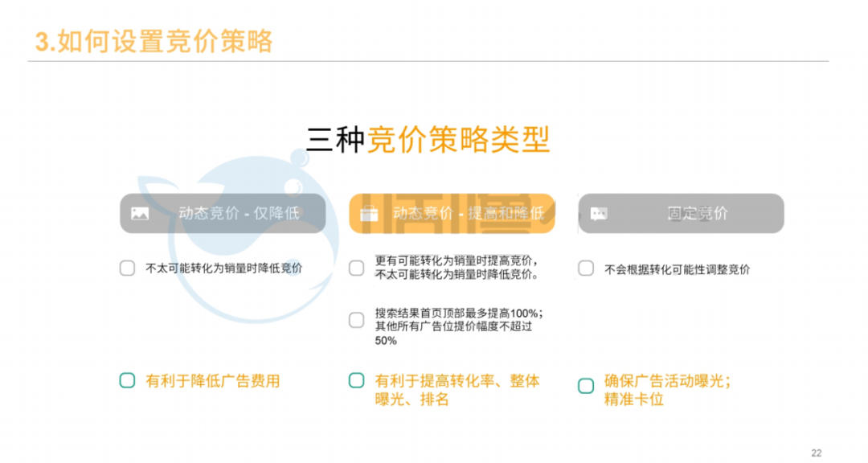Check the green box for 有利于提高转化率、整体曝光、排名

click(356, 381)
